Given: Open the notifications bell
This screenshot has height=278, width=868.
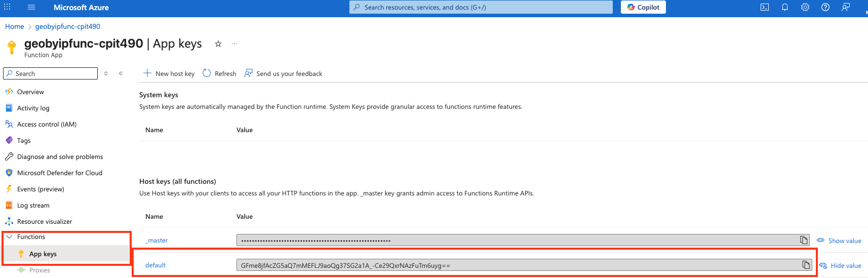Looking at the screenshot, I should coord(785,7).
